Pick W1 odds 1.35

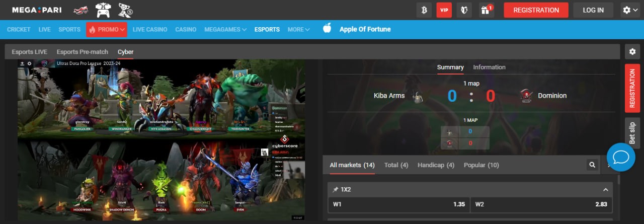tap(398, 204)
